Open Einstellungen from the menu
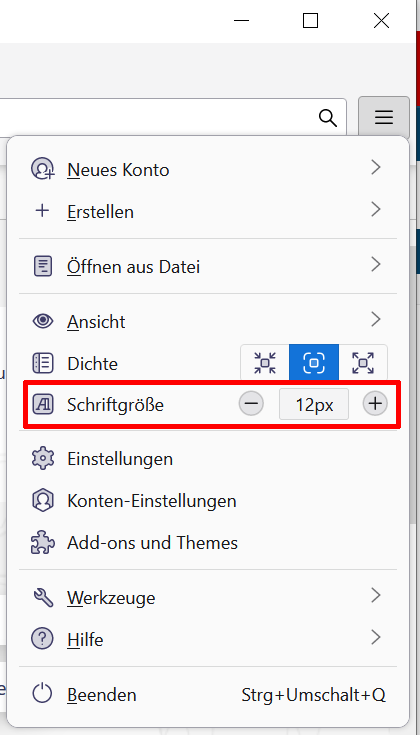The width and height of the screenshot is (420, 735). tap(208, 458)
